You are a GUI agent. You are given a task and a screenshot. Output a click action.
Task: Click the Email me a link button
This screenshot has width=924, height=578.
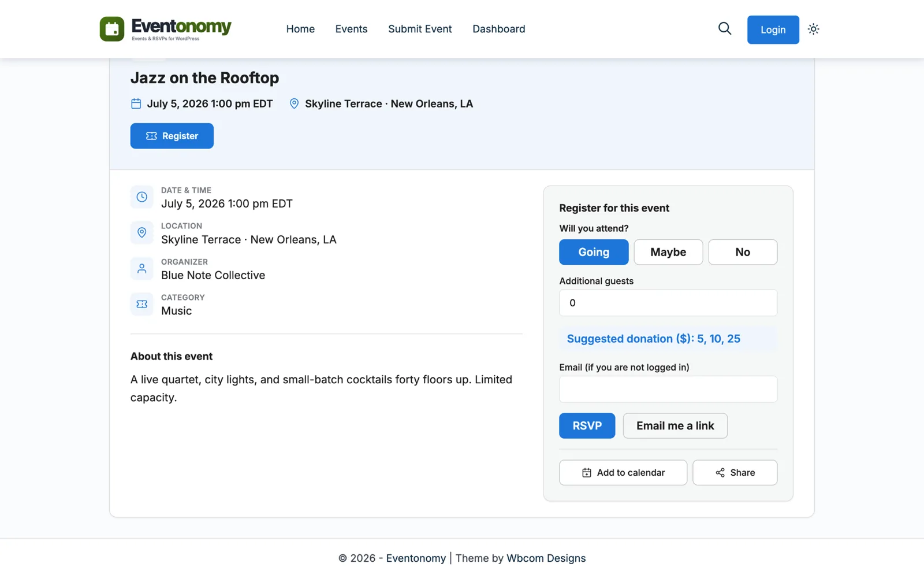pyautogui.click(x=675, y=425)
